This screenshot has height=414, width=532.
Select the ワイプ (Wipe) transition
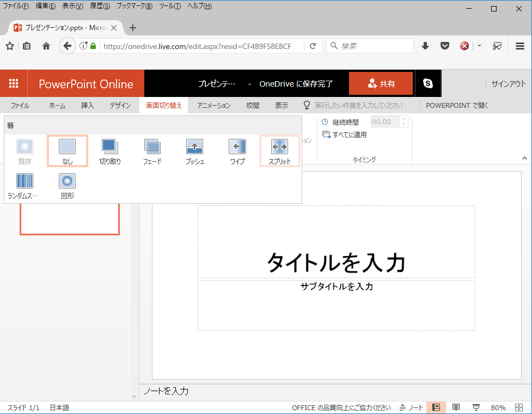coord(237,151)
